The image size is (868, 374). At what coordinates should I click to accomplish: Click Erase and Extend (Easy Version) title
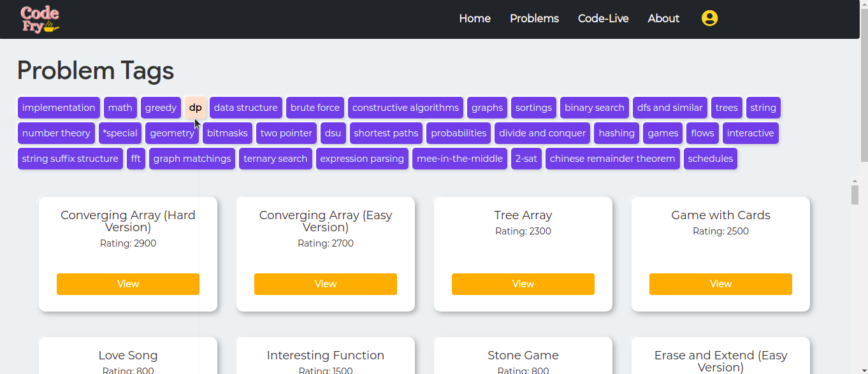click(x=721, y=361)
